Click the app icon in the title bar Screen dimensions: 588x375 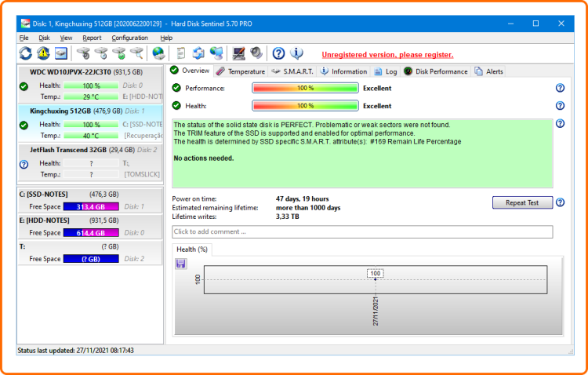(x=25, y=24)
